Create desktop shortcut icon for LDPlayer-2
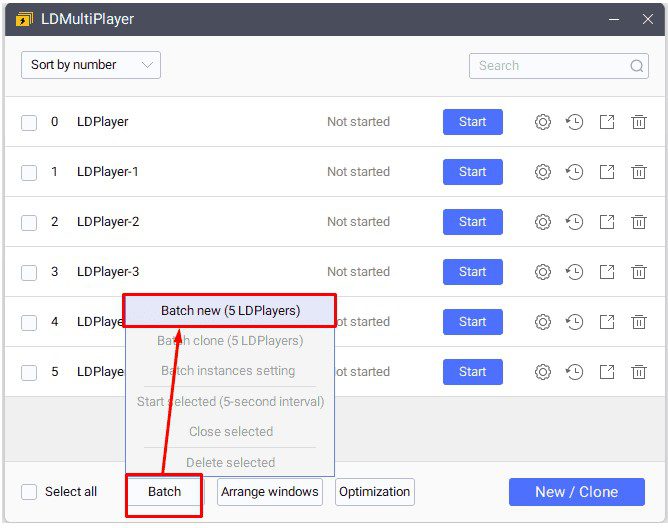This screenshot has width=668, height=528. (607, 222)
